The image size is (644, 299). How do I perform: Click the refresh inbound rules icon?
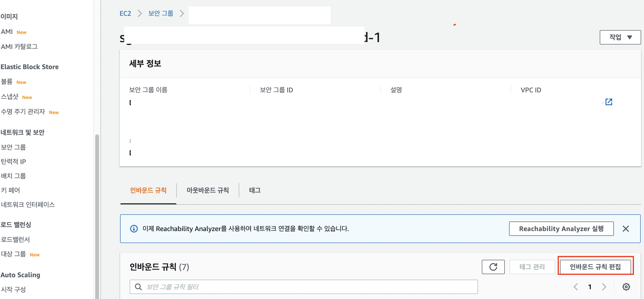click(493, 267)
